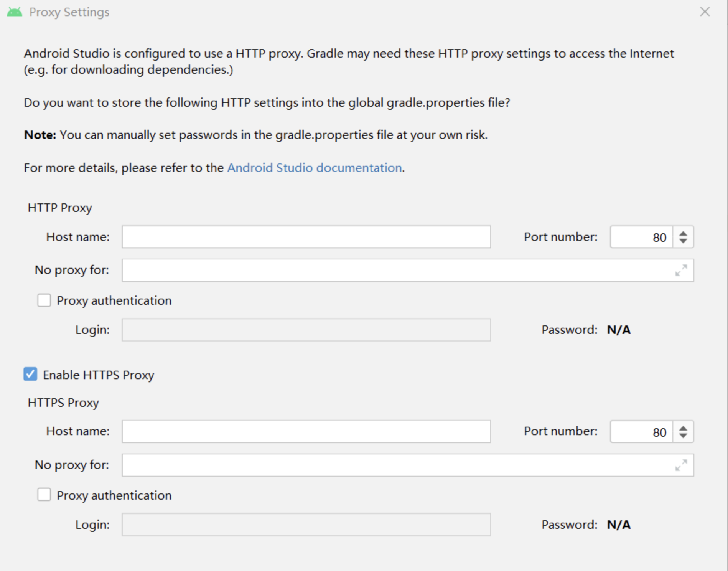Image resolution: width=728 pixels, height=571 pixels.
Task: Decrease the HTTP proxy port number
Action: pos(683,241)
